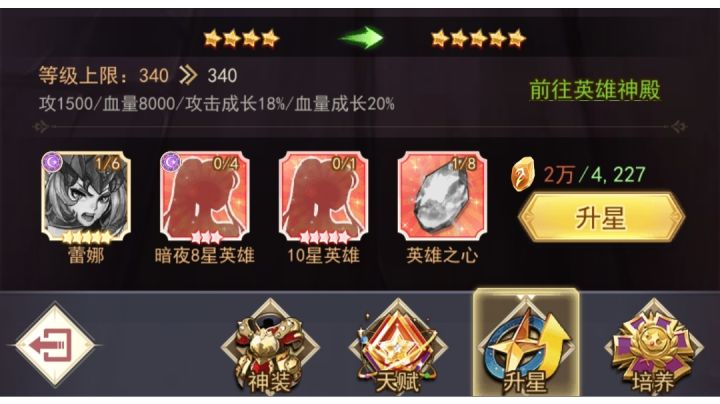Select the 蕾娜 hero portrait slot
The image size is (720, 404).
coord(86,196)
